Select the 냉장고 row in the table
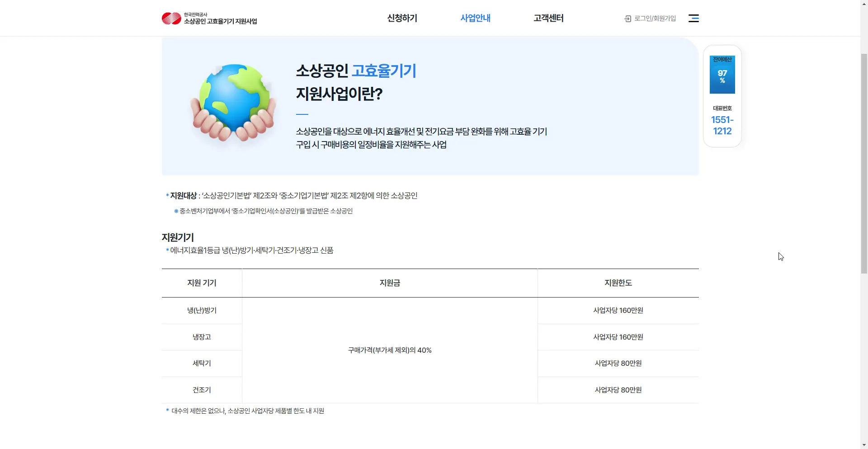The width and height of the screenshot is (868, 449). pos(202,337)
